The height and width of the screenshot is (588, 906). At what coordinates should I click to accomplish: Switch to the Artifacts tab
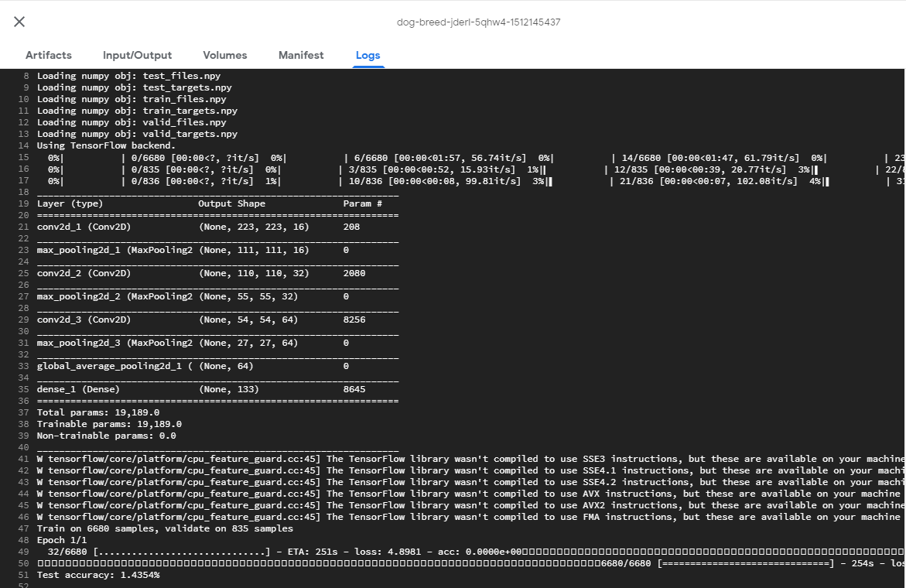[x=49, y=55]
